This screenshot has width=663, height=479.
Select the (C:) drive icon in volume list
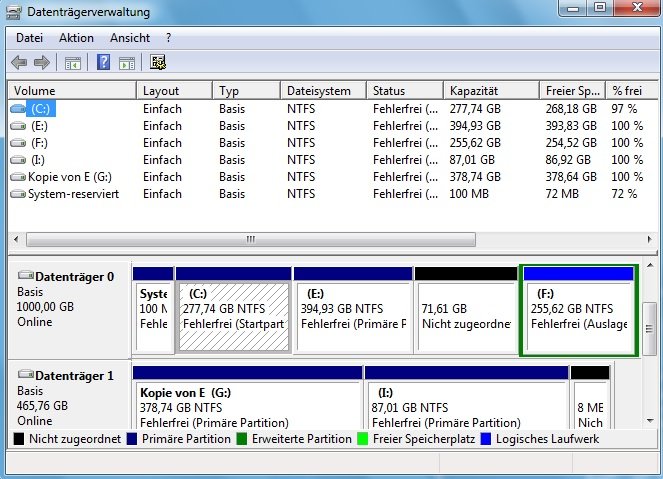pos(18,109)
